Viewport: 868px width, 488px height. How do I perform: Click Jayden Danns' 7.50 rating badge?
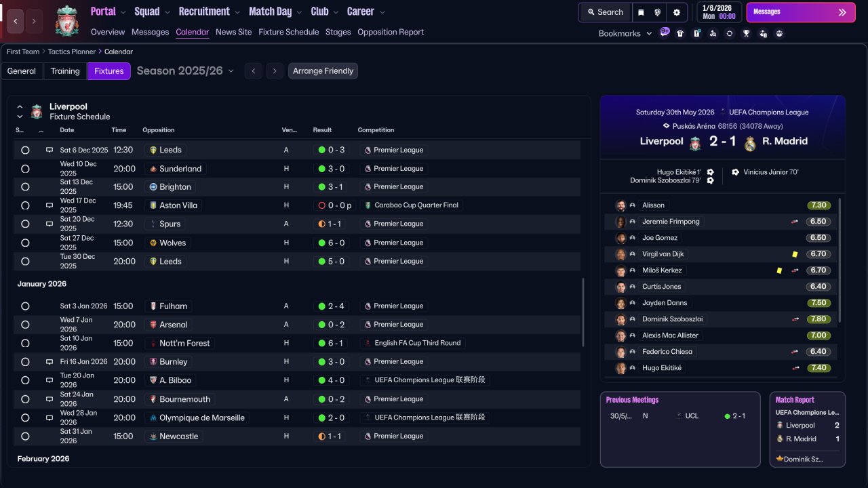pyautogui.click(x=818, y=303)
